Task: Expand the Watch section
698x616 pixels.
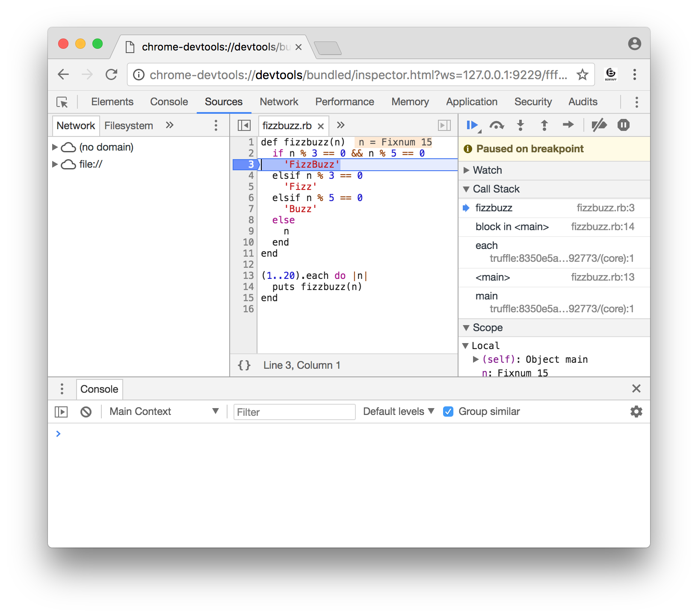Action: point(467,170)
